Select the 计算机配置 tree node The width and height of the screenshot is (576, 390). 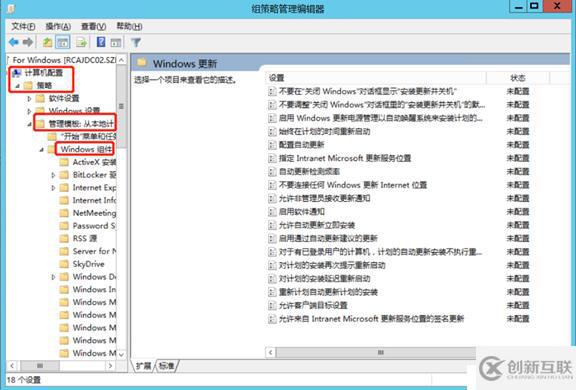click(x=43, y=73)
